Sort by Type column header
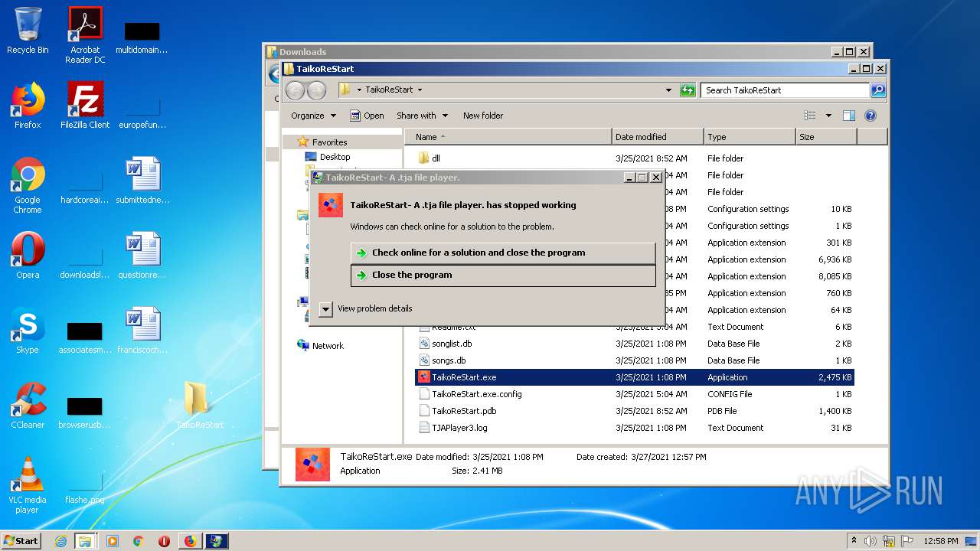Viewport: 980px width, 551px height. click(x=750, y=137)
